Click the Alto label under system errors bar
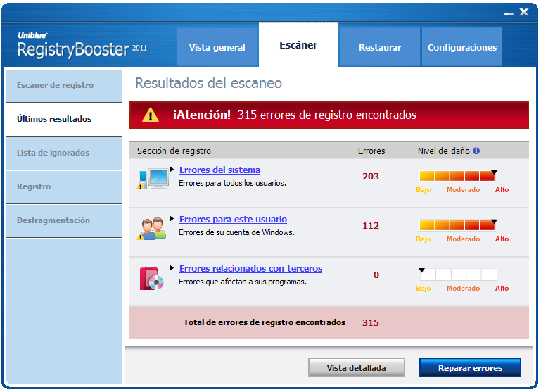 tap(502, 190)
